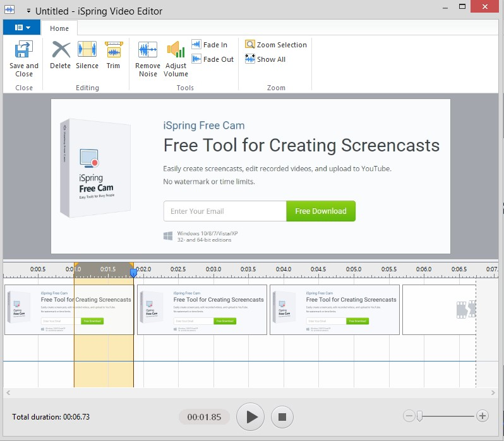Click the 0:03.0 mark on the ruler
Image resolution: width=504 pixels, height=441 pixels.
213,269
